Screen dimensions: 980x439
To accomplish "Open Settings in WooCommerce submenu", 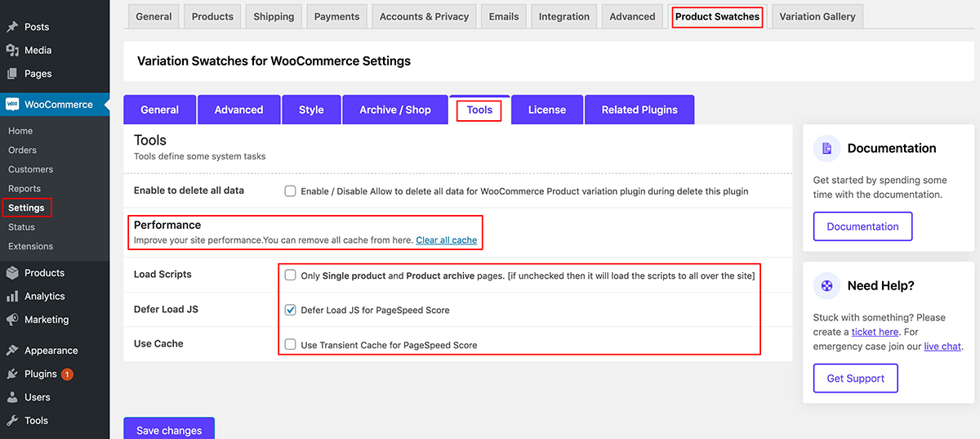I will (x=26, y=208).
